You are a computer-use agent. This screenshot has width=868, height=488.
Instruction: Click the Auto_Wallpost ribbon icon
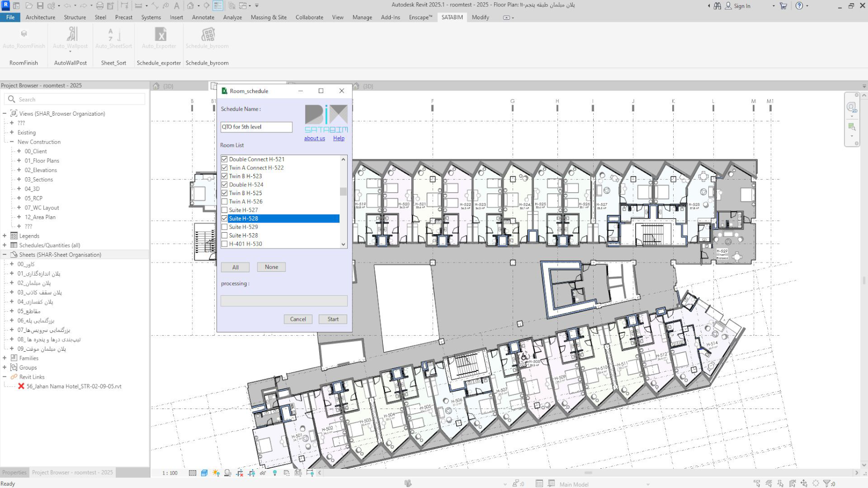pyautogui.click(x=71, y=34)
